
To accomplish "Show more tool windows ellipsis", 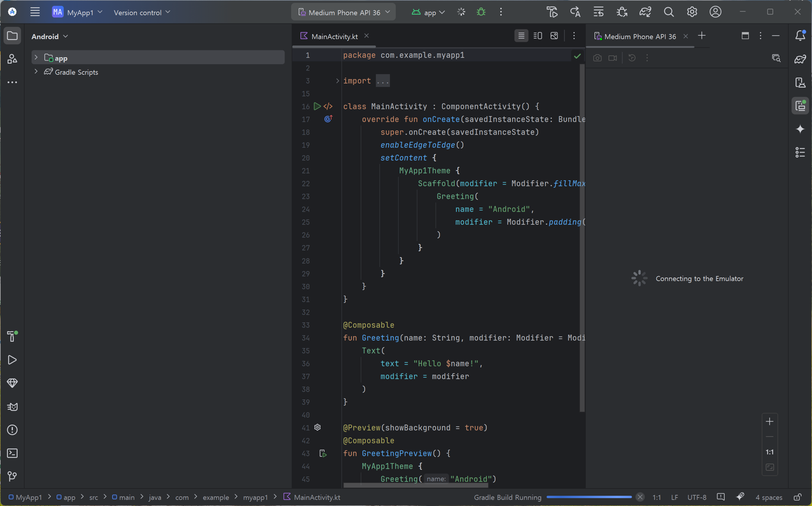I will coord(12,82).
